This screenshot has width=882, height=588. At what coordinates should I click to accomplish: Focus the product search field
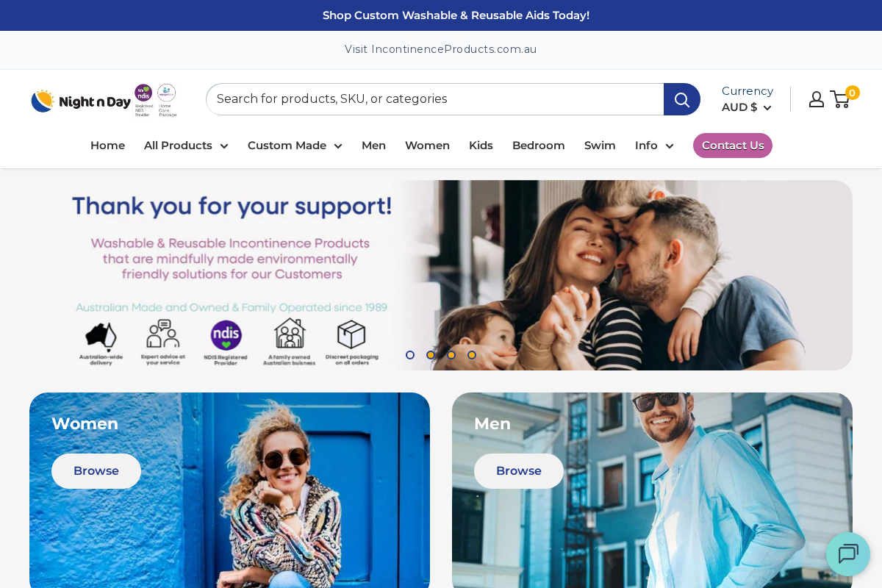click(x=435, y=99)
